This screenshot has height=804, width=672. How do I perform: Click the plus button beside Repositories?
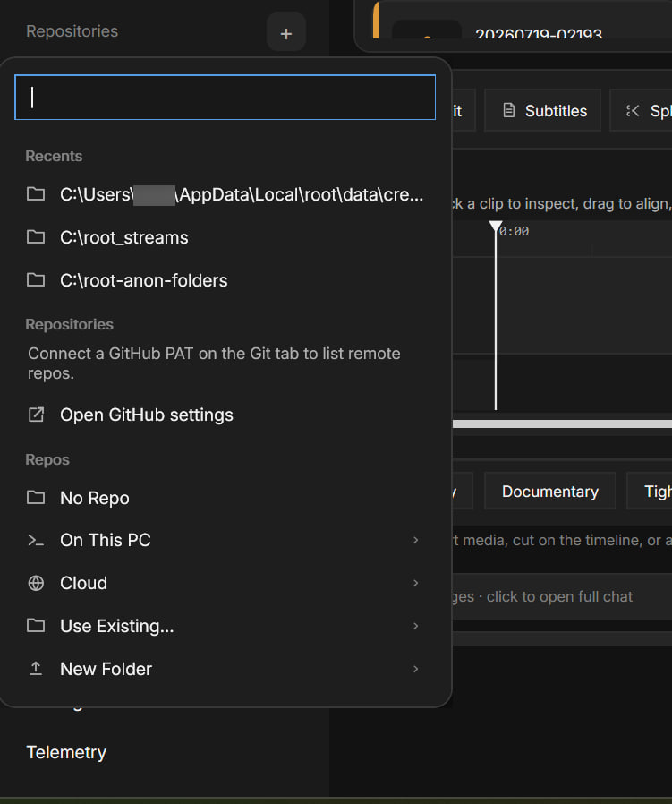286,34
